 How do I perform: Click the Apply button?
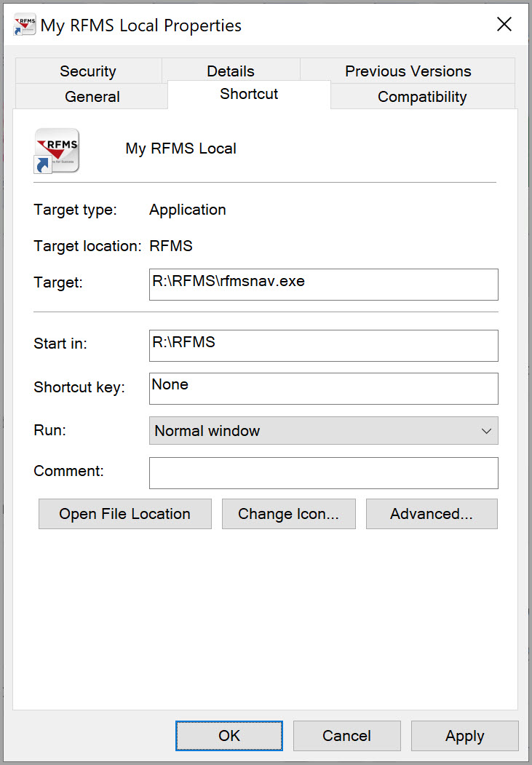tap(465, 735)
